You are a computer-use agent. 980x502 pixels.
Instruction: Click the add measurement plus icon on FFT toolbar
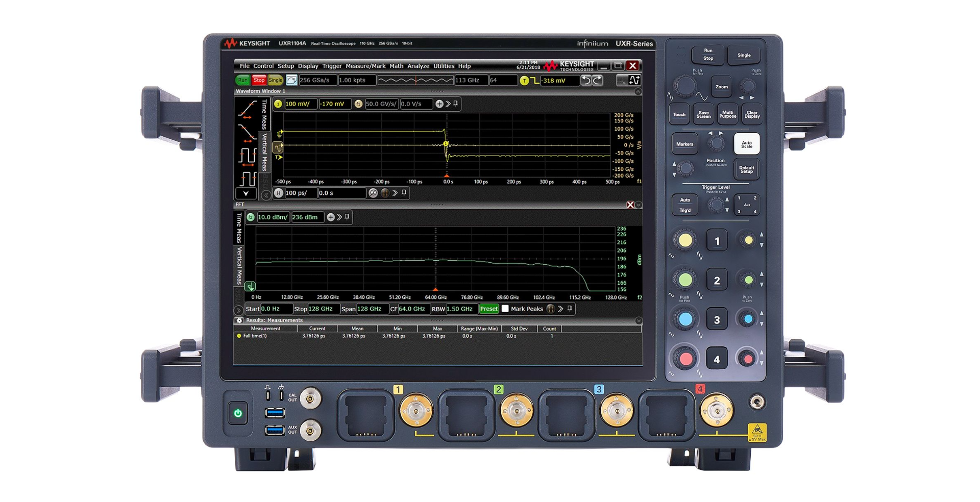(331, 217)
